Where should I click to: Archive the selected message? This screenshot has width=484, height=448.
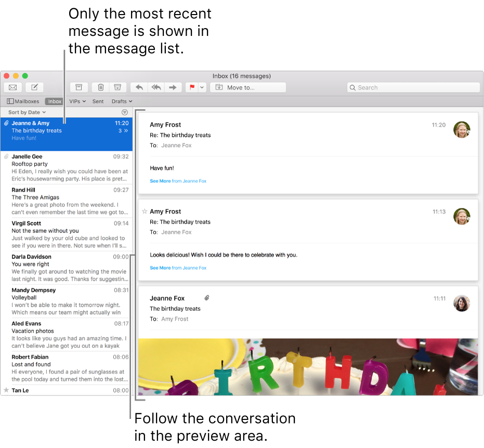pos(79,87)
